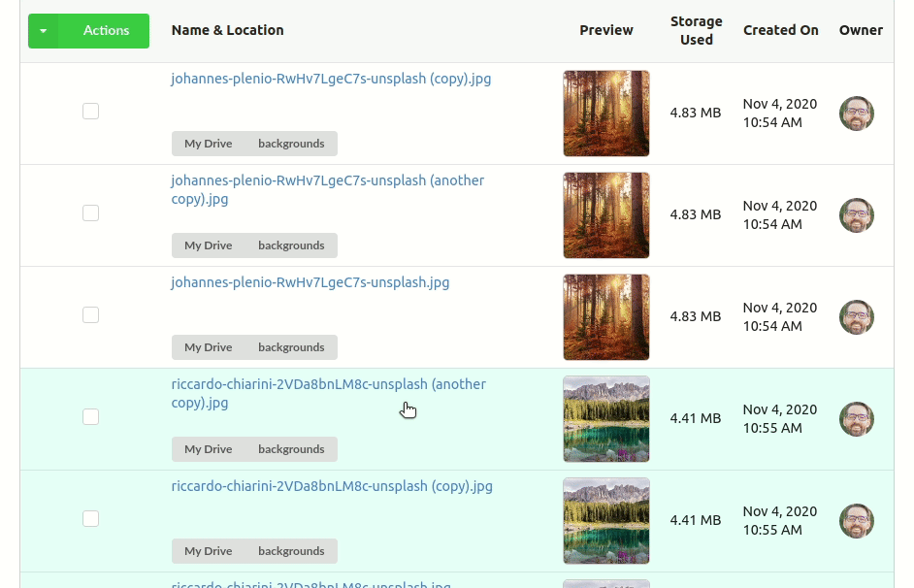This screenshot has height=588, width=914.
Task: Click 4.41 MB in riccardo-chiarini (another copy) row
Action: tap(696, 418)
